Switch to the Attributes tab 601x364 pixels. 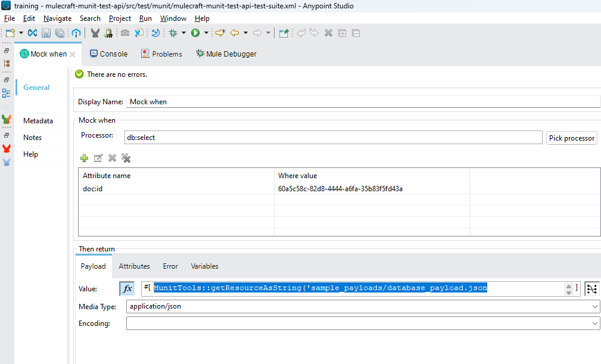coord(134,266)
